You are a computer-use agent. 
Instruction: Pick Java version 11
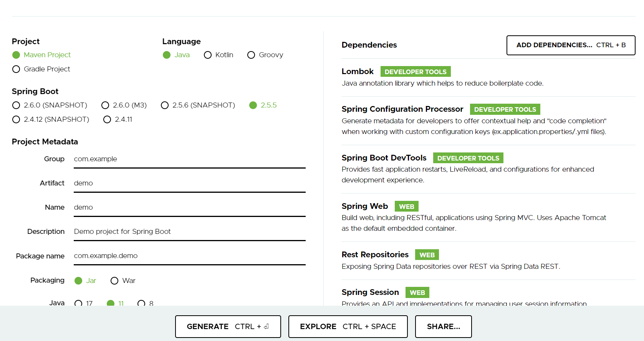tap(115, 303)
